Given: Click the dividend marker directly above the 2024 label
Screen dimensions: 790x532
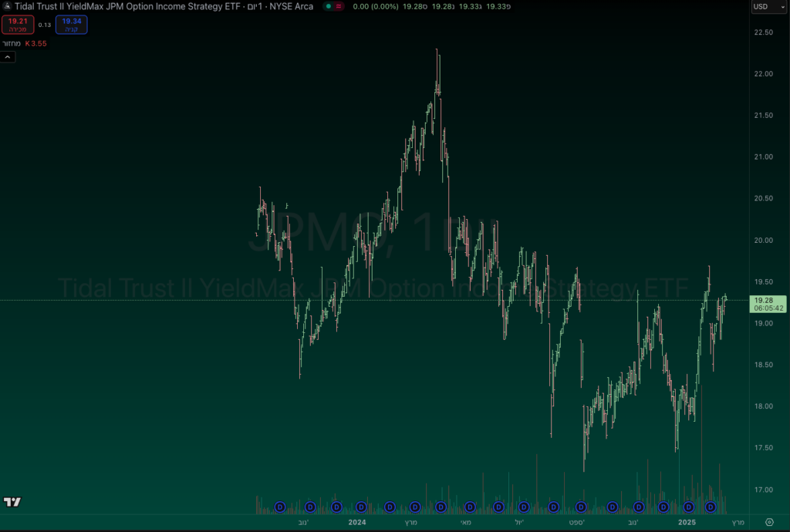Looking at the screenshot, I should [x=362, y=507].
